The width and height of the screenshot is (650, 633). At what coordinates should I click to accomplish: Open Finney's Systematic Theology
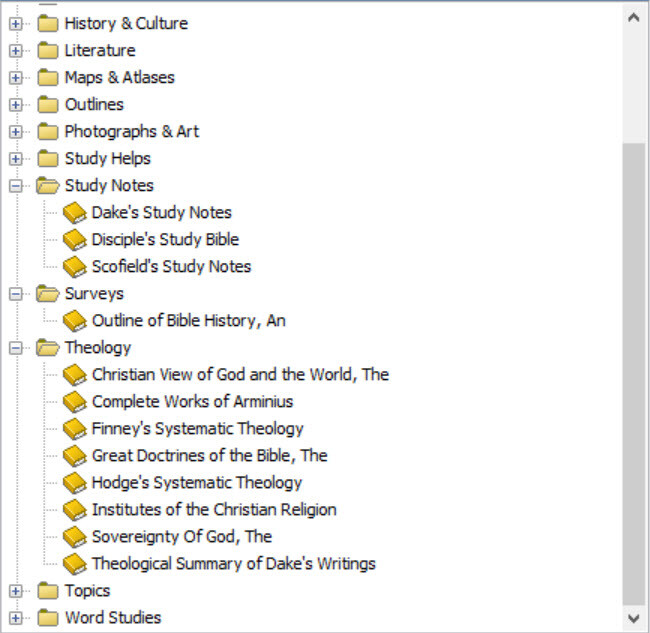tap(197, 429)
